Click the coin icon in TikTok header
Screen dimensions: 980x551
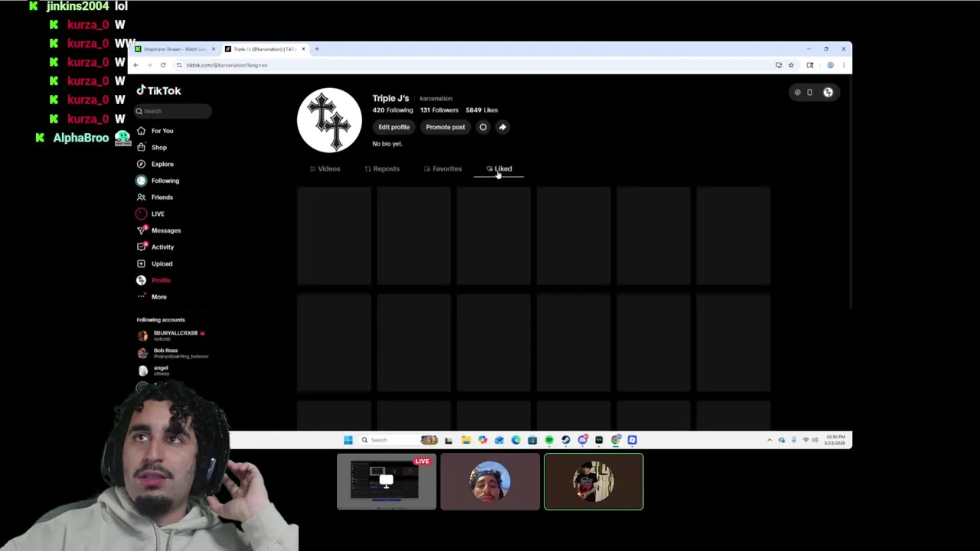(797, 93)
